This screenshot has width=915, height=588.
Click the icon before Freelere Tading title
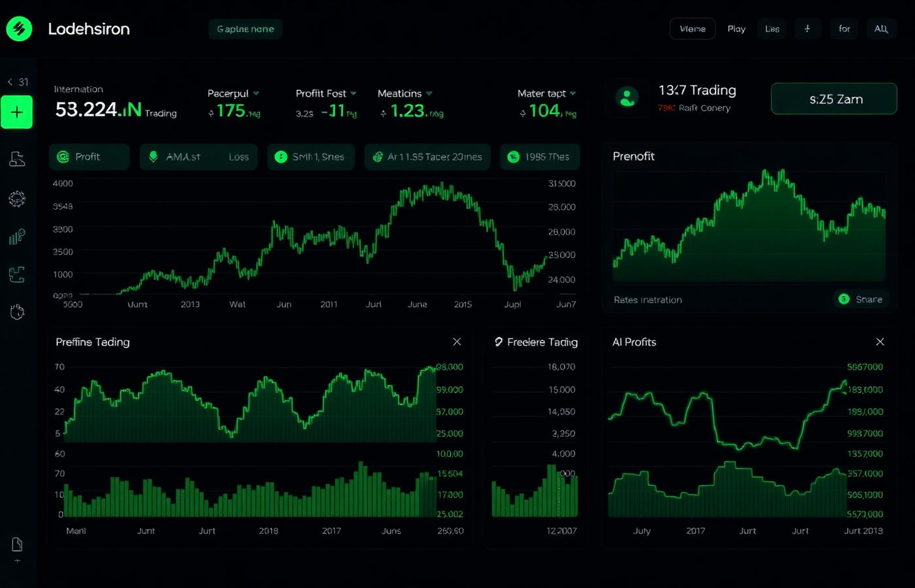[499, 342]
